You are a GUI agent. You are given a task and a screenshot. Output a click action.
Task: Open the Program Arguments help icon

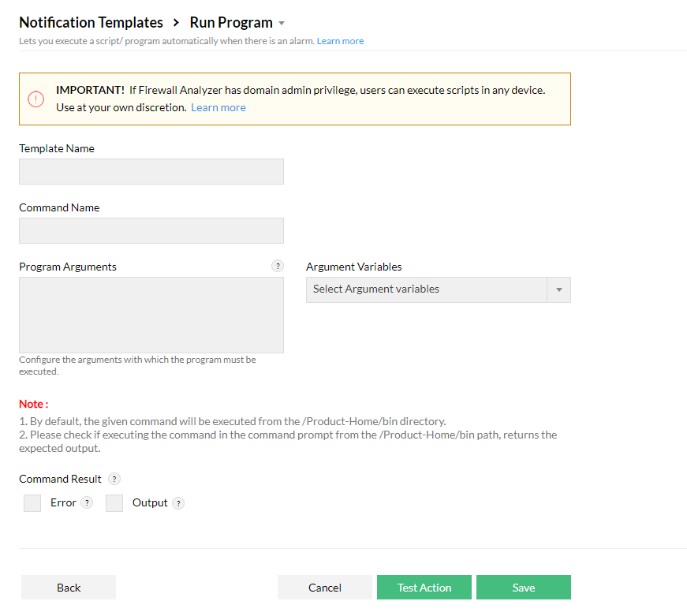278,267
